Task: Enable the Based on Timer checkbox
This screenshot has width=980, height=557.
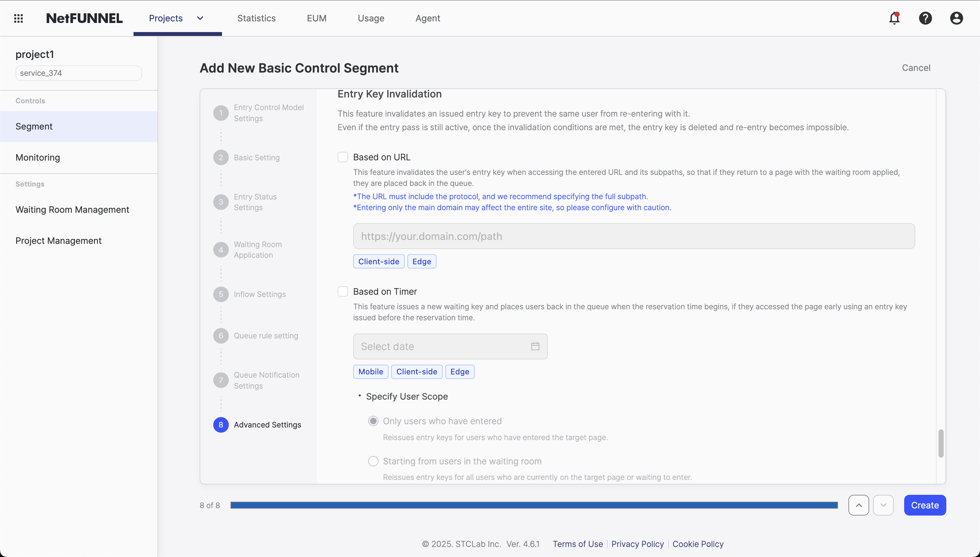Action: [343, 291]
